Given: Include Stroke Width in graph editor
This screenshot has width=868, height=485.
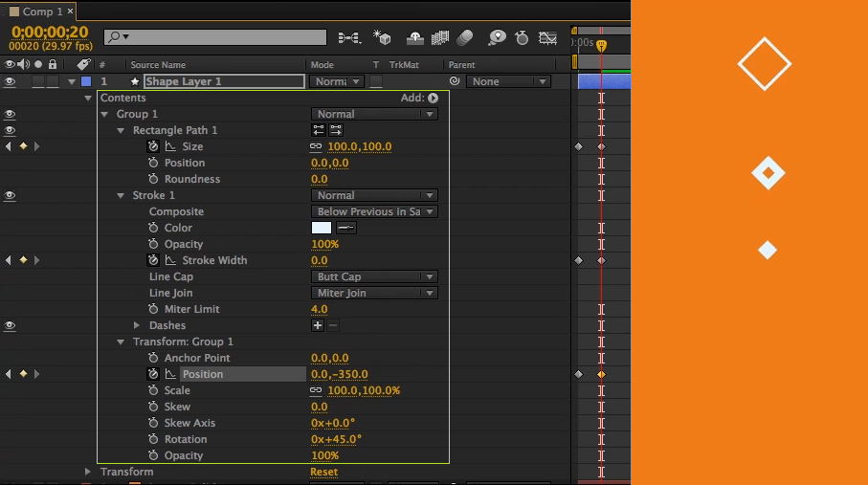Looking at the screenshot, I should pyautogui.click(x=170, y=260).
